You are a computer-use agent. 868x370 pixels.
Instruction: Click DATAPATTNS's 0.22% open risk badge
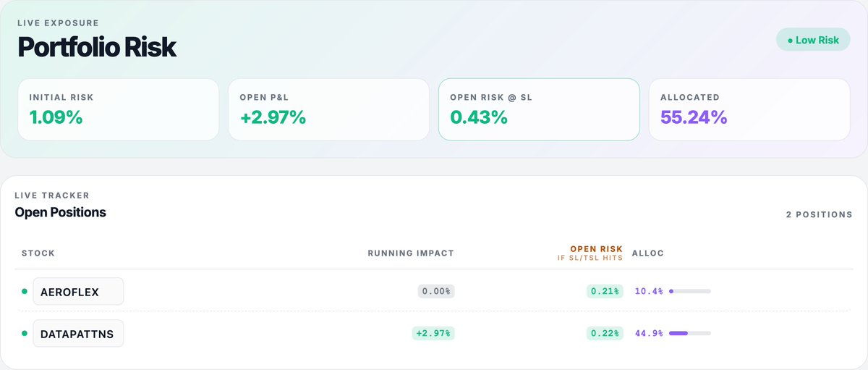pyautogui.click(x=605, y=333)
